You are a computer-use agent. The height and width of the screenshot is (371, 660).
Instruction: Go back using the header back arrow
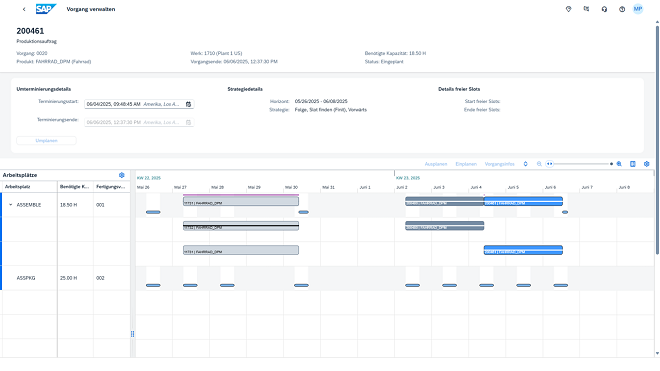click(24, 9)
